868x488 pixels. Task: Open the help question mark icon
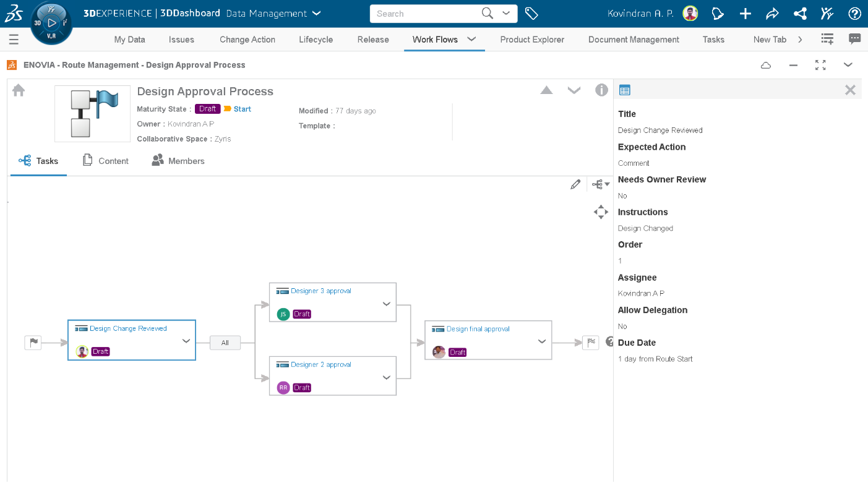click(x=854, y=14)
